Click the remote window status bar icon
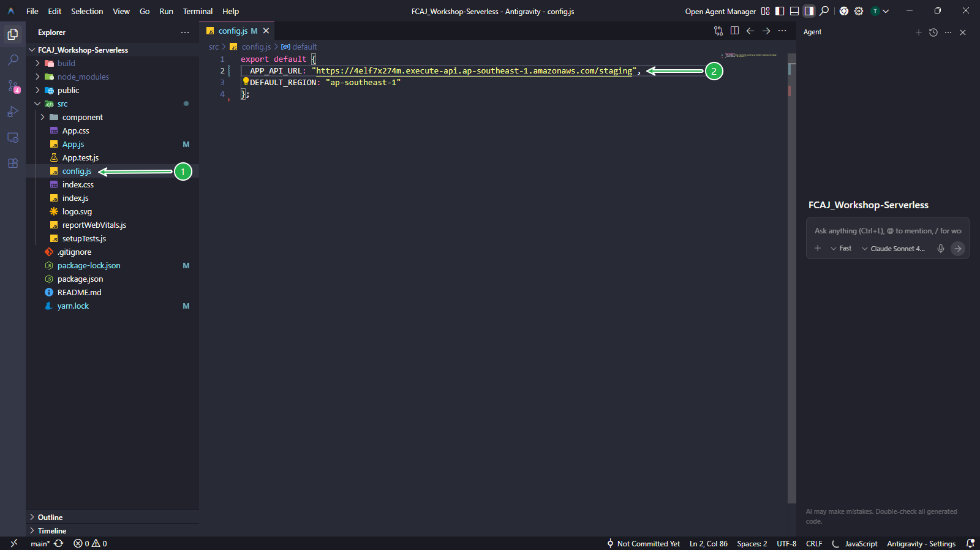This screenshot has height=550, width=980. click(x=13, y=543)
